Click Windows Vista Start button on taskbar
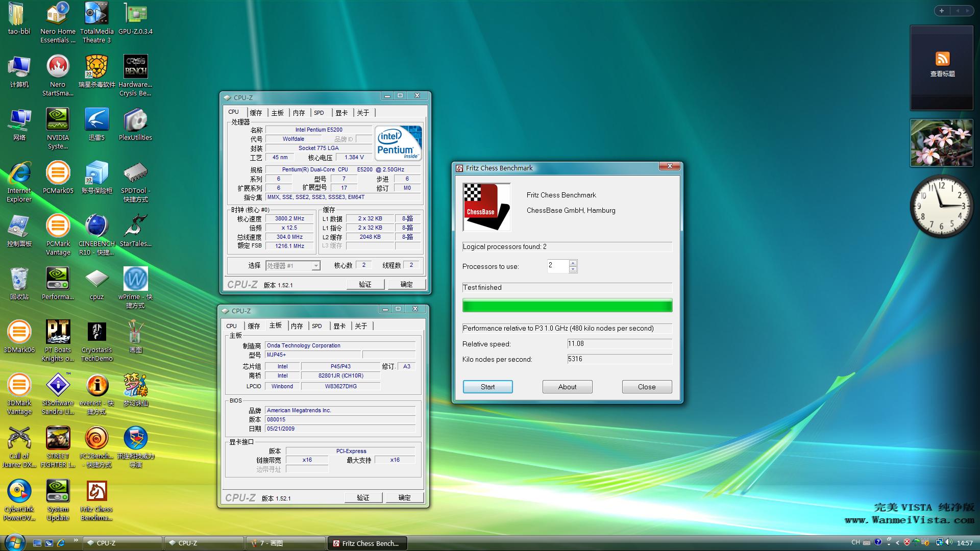 click(11, 542)
